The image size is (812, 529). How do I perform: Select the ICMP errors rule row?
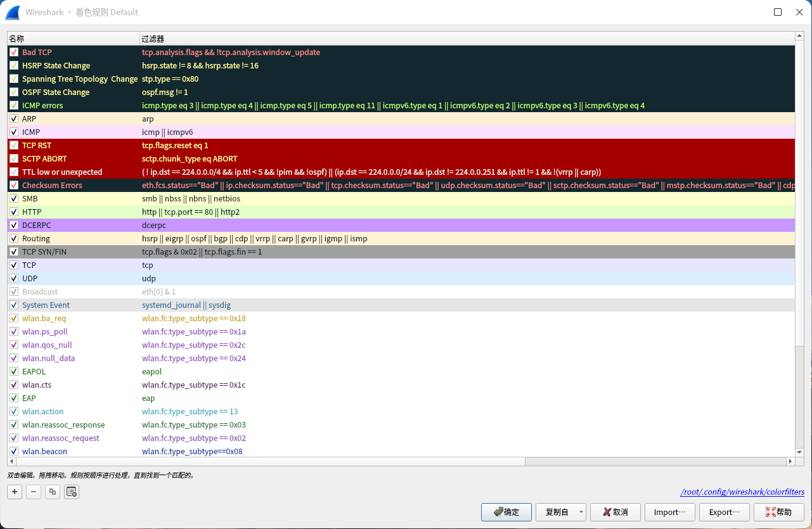pyautogui.click(x=401, y=106)
